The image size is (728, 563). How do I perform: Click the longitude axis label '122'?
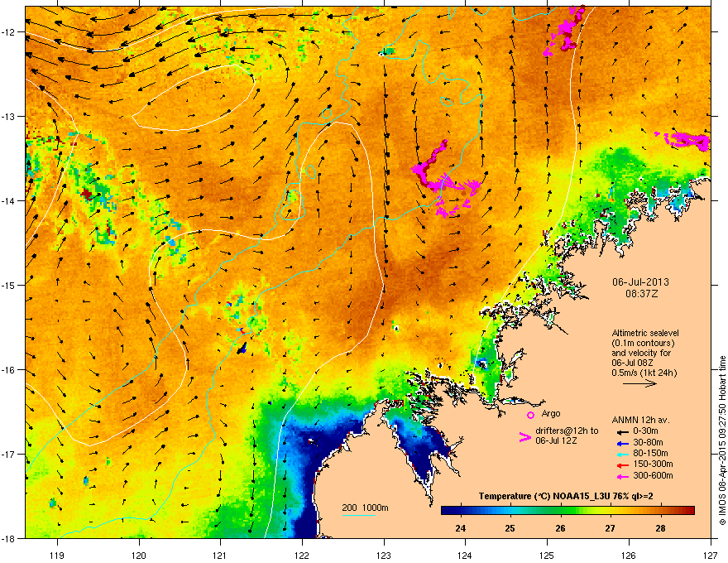pyautogui.click(x=302, y=555)
